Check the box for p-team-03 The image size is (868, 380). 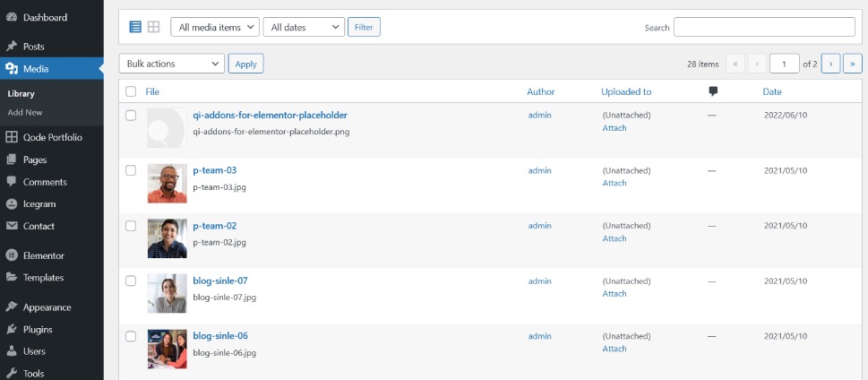131,170
